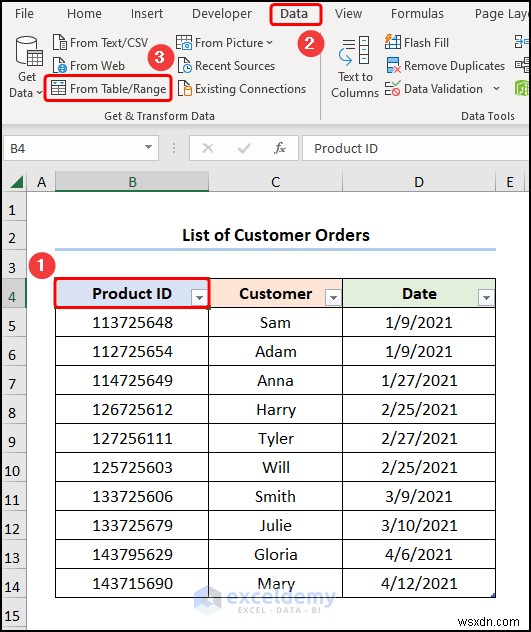Viewport: 531px width, 632px height.
Task: Select the cell with 126725612
Action: (x=132, y=410)
